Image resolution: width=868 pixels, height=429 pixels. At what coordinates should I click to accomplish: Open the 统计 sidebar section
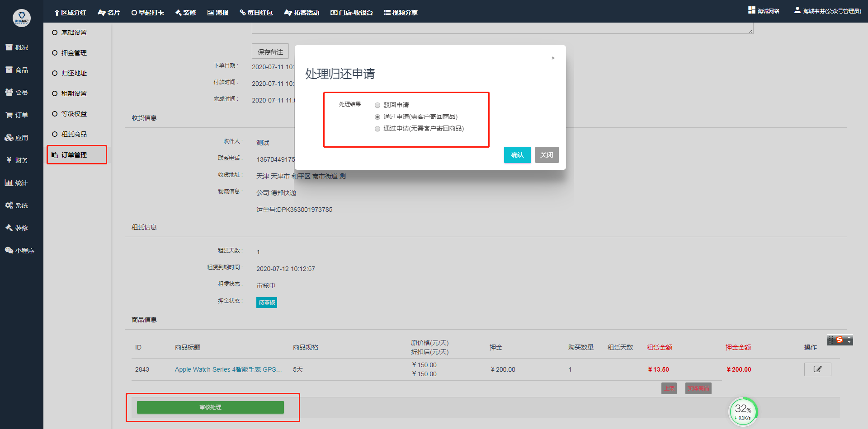17,183
